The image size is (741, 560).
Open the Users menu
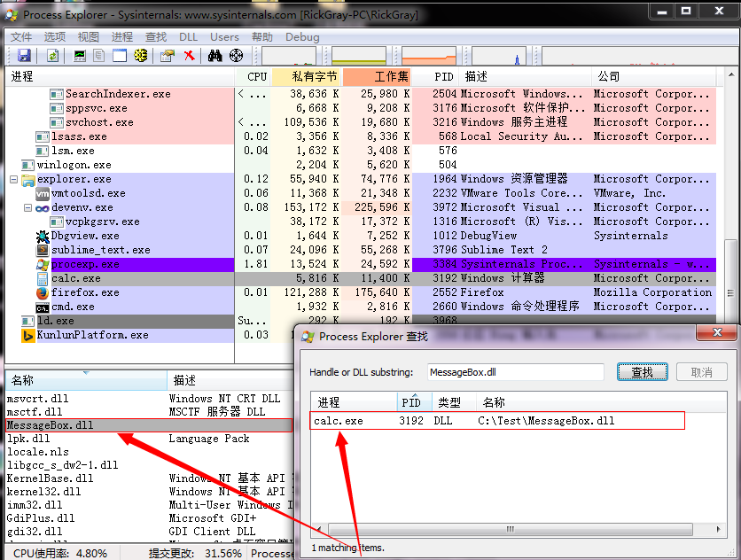point(224,37)
